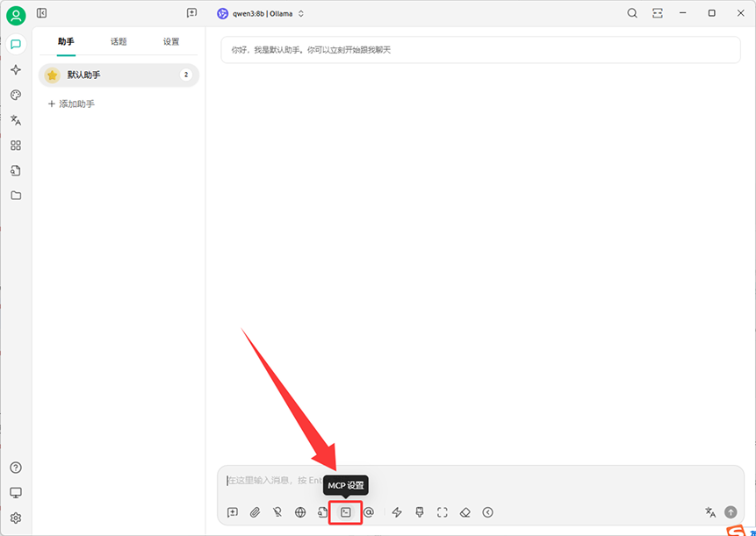Screen dimensions: 756x536
Task: Collapse the toolbar with the left-arrow circle icon
Action: (x=488, y=512)
